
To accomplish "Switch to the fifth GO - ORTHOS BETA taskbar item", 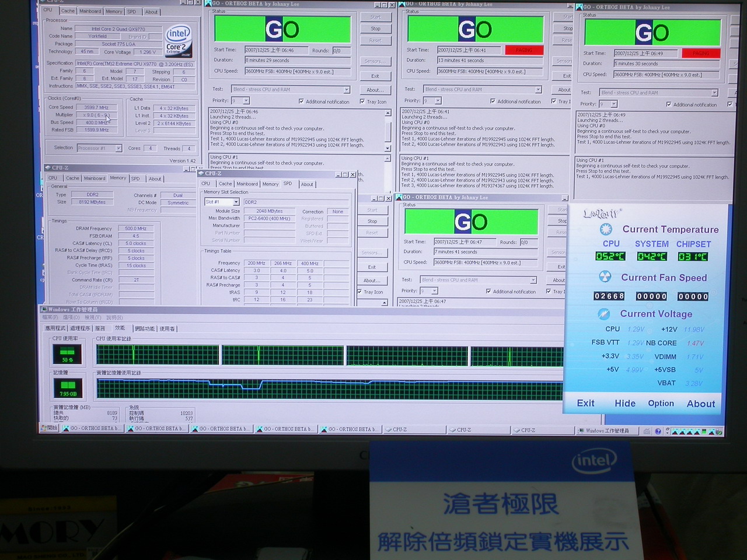I will point(351,429).
